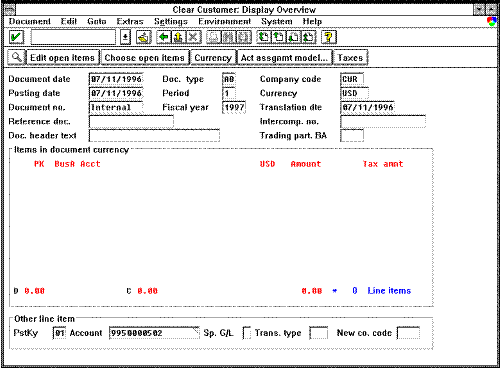Click the Posting date field

point(116,93)
